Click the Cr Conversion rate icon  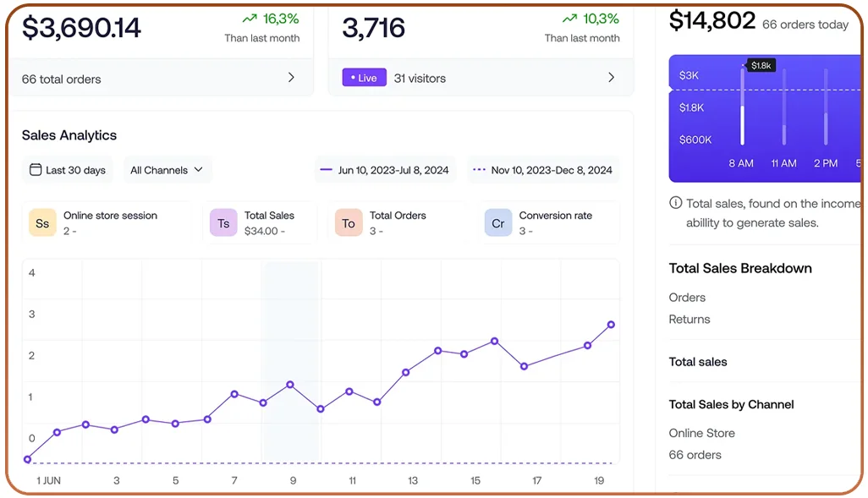point(497,222)
